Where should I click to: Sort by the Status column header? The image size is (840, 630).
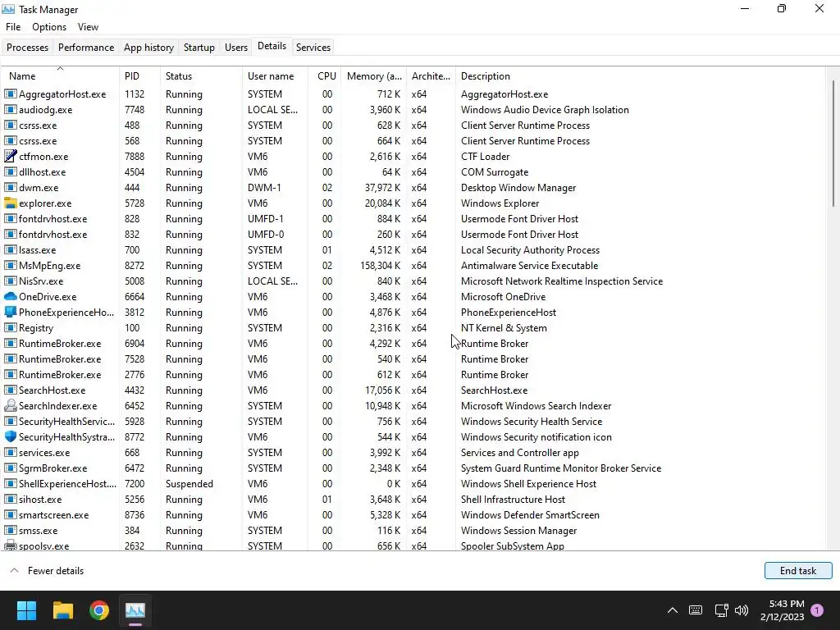pyautogui.click(x=201, y=76)
